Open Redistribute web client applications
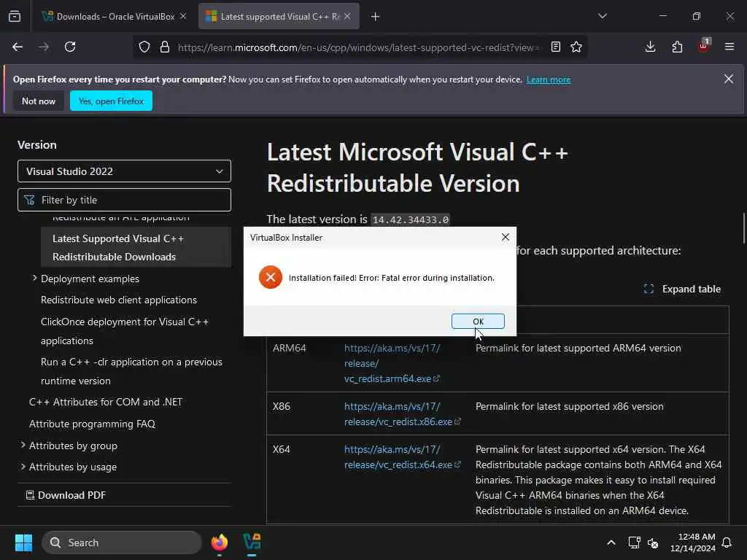The image size is (747, 560). (119, 300)
